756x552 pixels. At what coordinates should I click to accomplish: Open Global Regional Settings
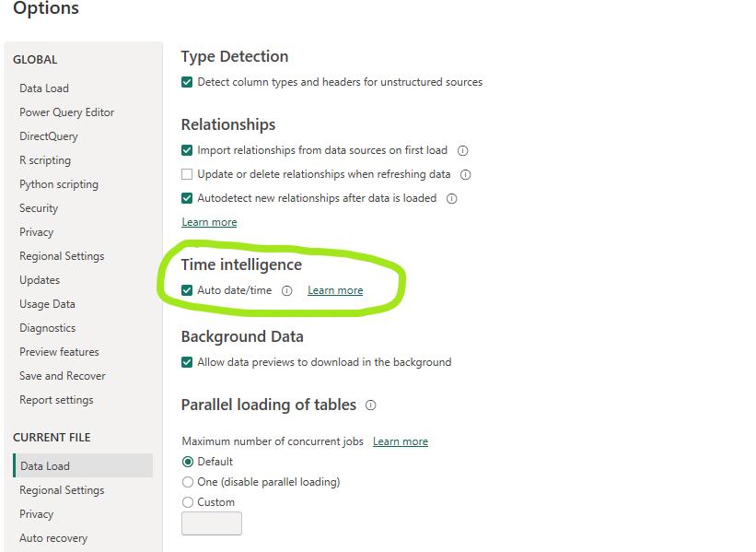(x=62, y=256)
